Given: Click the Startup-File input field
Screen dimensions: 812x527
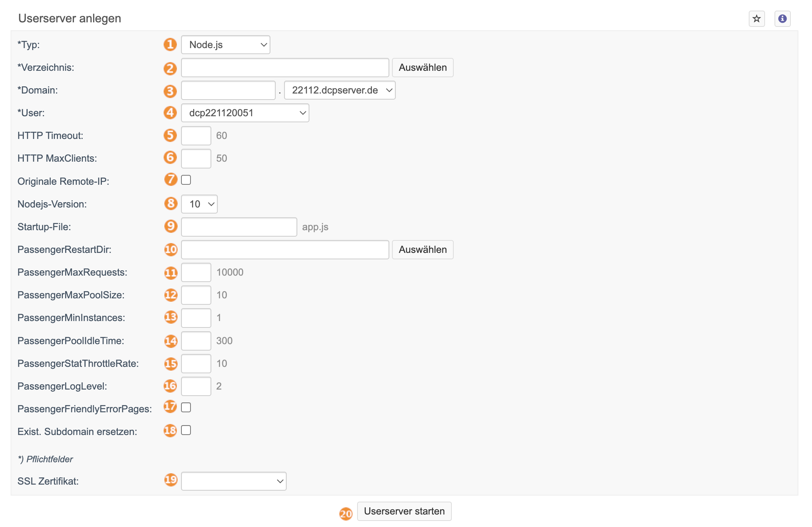Looking at the screenshot, I should pyautogui.click(x=239, y=227).
